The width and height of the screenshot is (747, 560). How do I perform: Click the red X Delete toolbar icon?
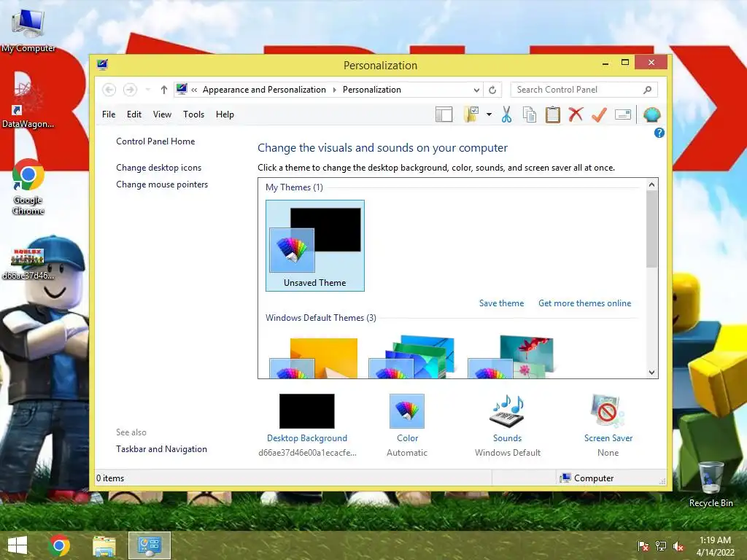(x=576, y=114)
